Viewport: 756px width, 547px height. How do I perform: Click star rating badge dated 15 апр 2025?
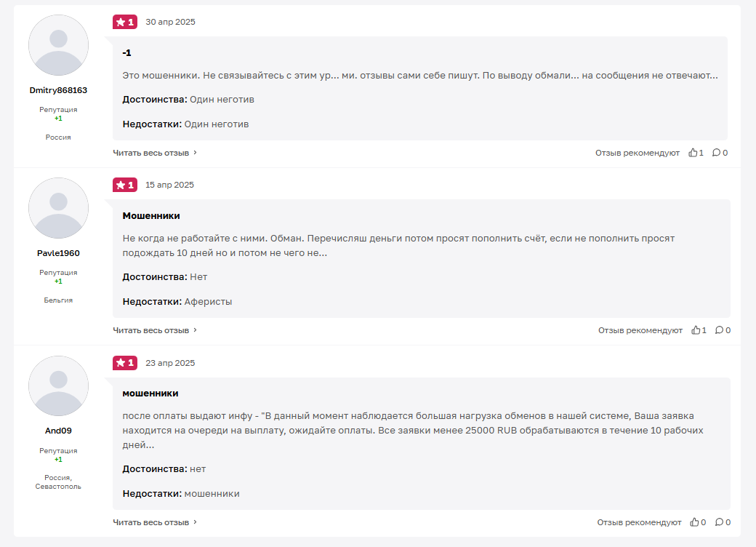coord(125,185)
